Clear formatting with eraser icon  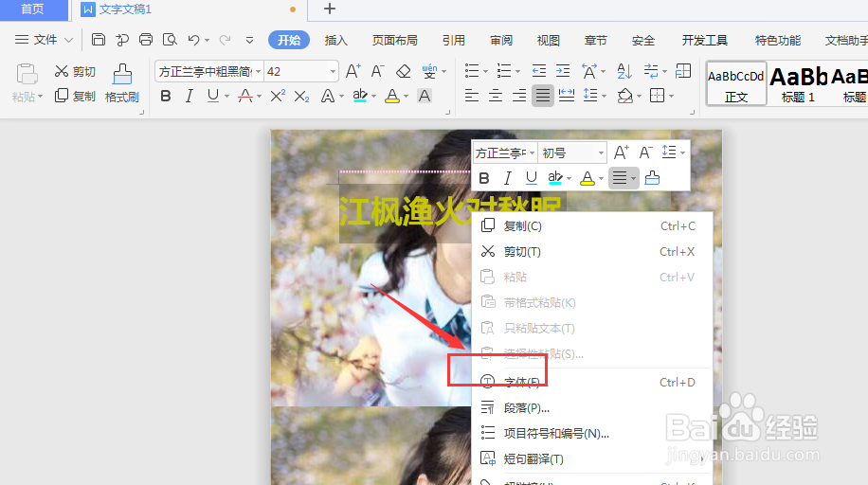[404, 71]
